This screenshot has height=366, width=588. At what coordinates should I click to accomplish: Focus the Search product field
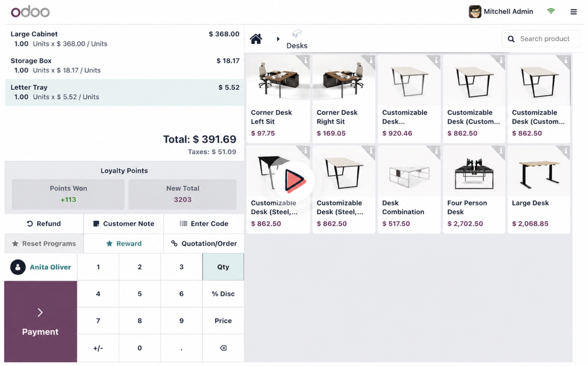(541, 39)
